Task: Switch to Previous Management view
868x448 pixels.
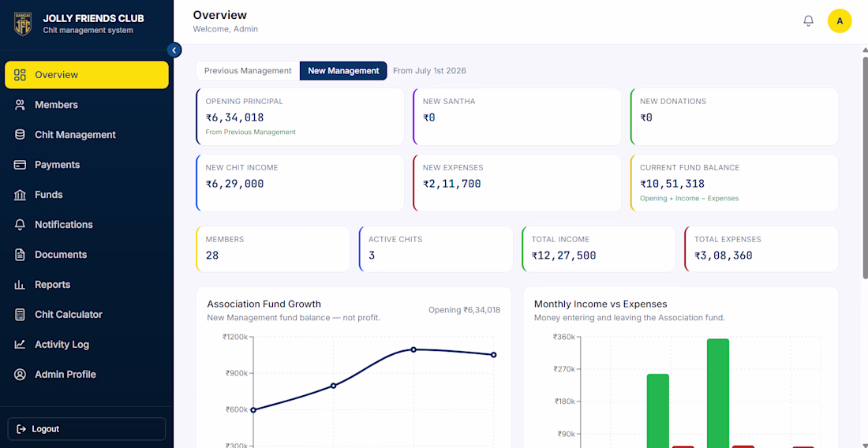Action: coord(248,71)
